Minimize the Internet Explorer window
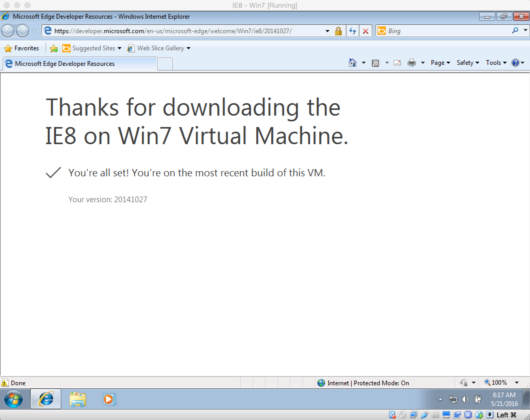530x420 pixels. [x=487, y=17]
